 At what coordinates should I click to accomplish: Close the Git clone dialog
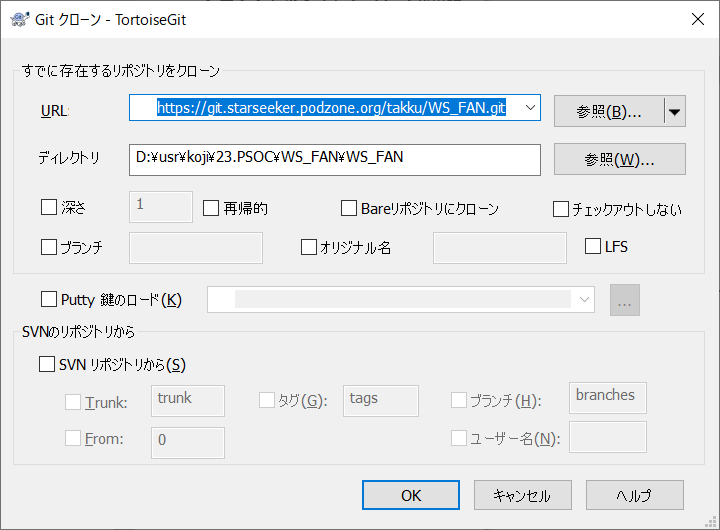[x=696, y=18]
